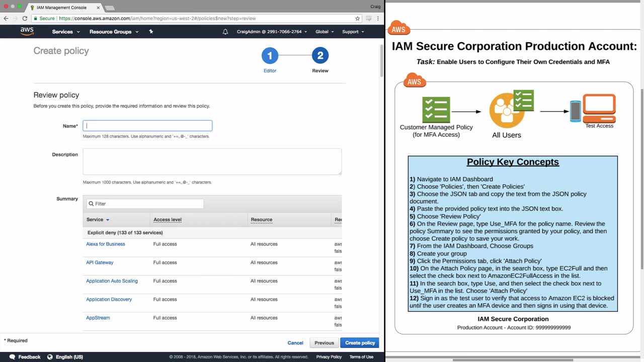This screenshot has width=644, height=362.
Task: Click "Full access" in the Application Auto Scaling row
Action: (165, 281)
